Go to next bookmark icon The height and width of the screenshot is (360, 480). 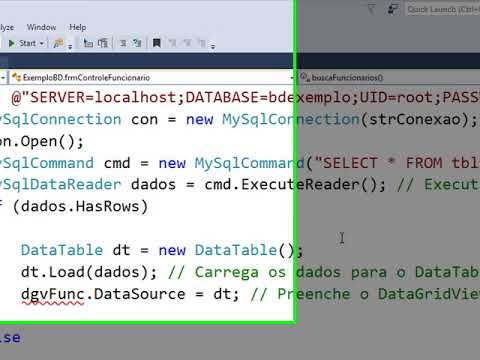pos(187,43)
